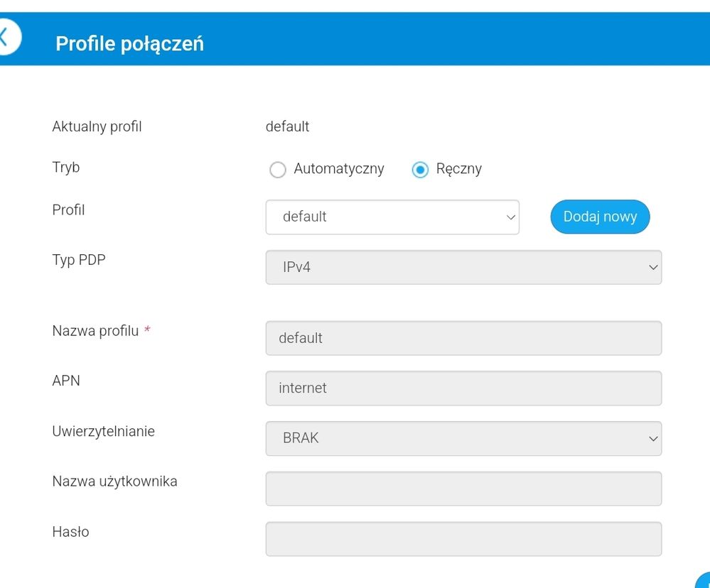Focus the Hasło password field
Viewport: 710px width, 588px height.
tap(463, 539)
